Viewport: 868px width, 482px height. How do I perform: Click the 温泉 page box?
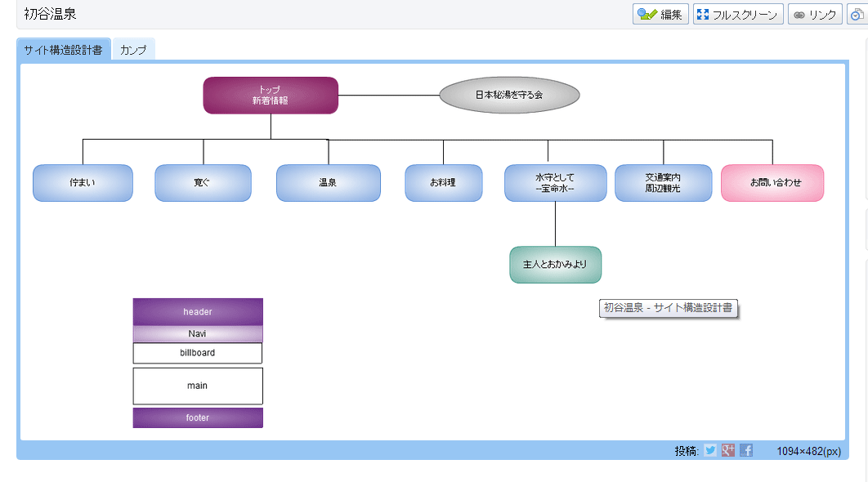[328, 183]
